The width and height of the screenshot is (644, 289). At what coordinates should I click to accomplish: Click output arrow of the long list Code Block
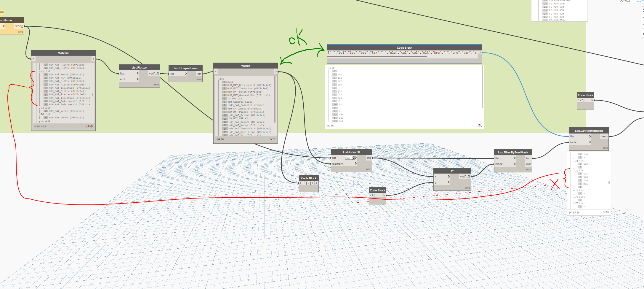point(480,53)
